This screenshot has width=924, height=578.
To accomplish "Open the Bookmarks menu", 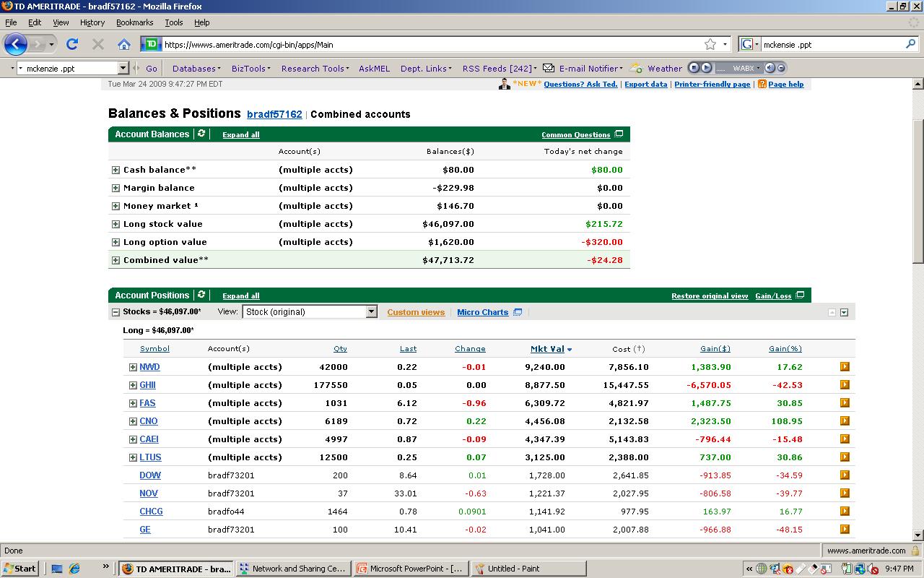I will click(x=134, y=22).
